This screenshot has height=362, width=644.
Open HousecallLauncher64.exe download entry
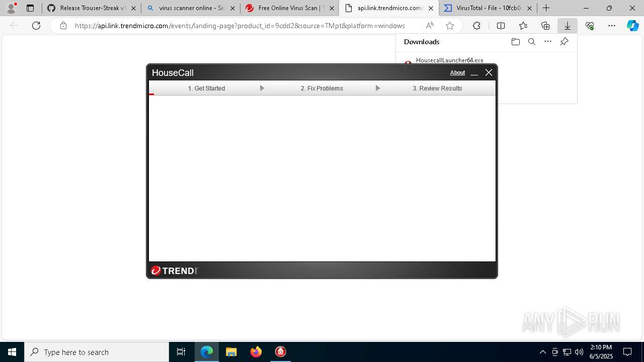coord(449,60)
